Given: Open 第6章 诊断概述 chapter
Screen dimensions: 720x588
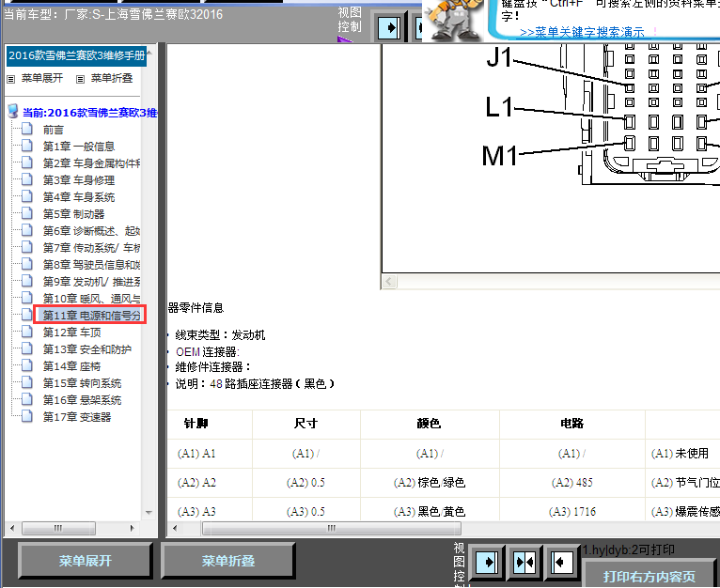Looking at the screenshot, I should (91, 231).
